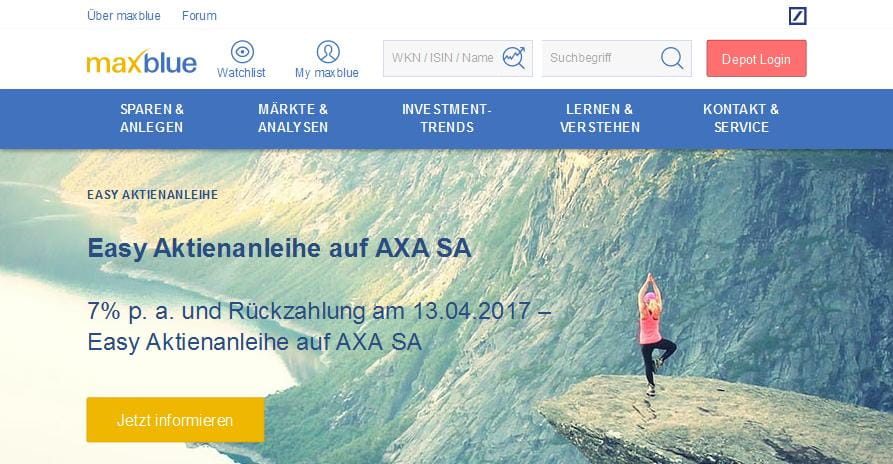Open the Kontakt & Service menu
This screenshot has width=893, height=464.
tap(741, 118)
